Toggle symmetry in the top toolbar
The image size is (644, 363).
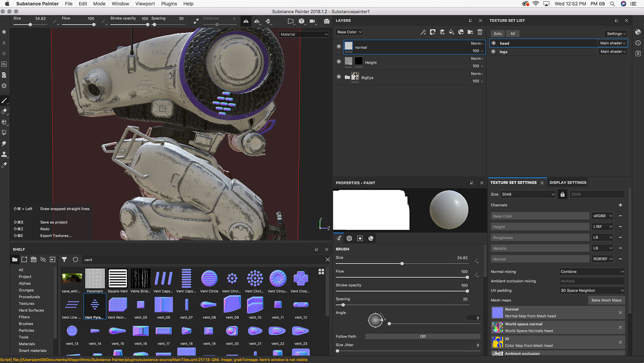click(x=246, y=21)
